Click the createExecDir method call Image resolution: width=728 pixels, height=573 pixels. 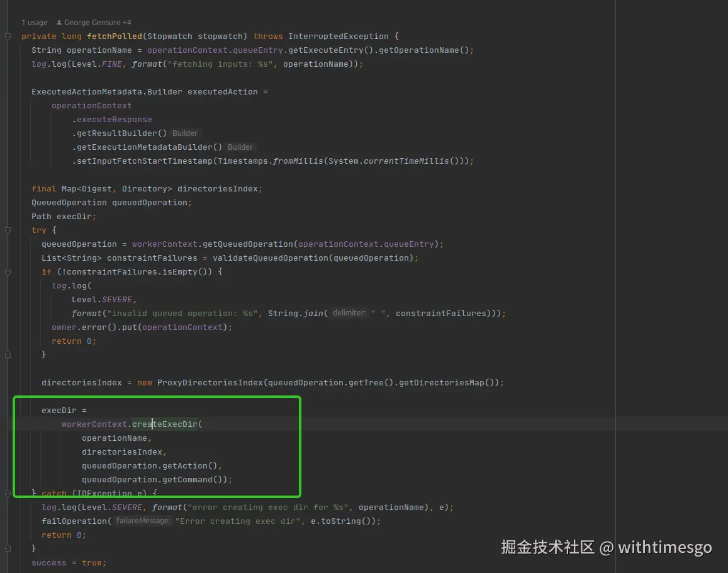[x=165, y=424]
